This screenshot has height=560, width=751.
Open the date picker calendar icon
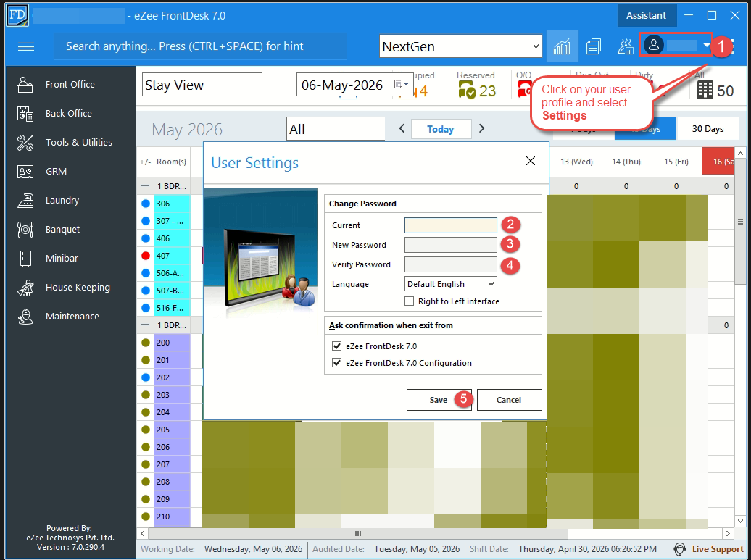[401, 84]
